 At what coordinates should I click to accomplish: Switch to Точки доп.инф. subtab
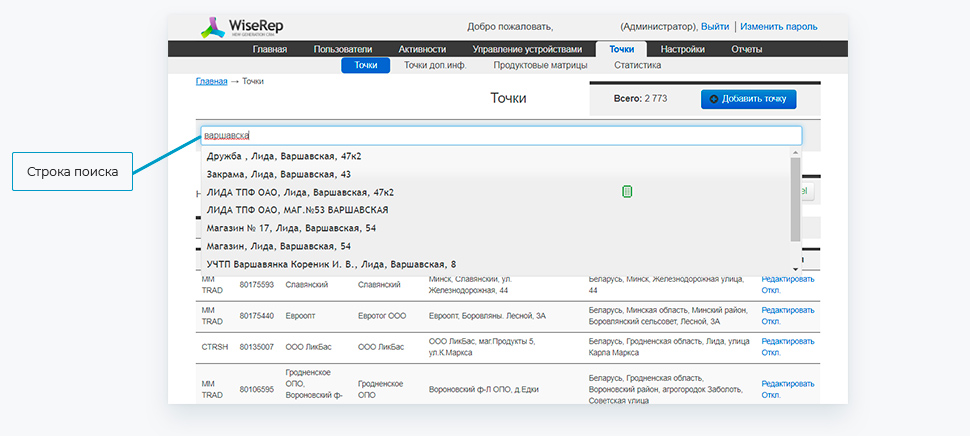pyautogui.click(x=435, y=65)
